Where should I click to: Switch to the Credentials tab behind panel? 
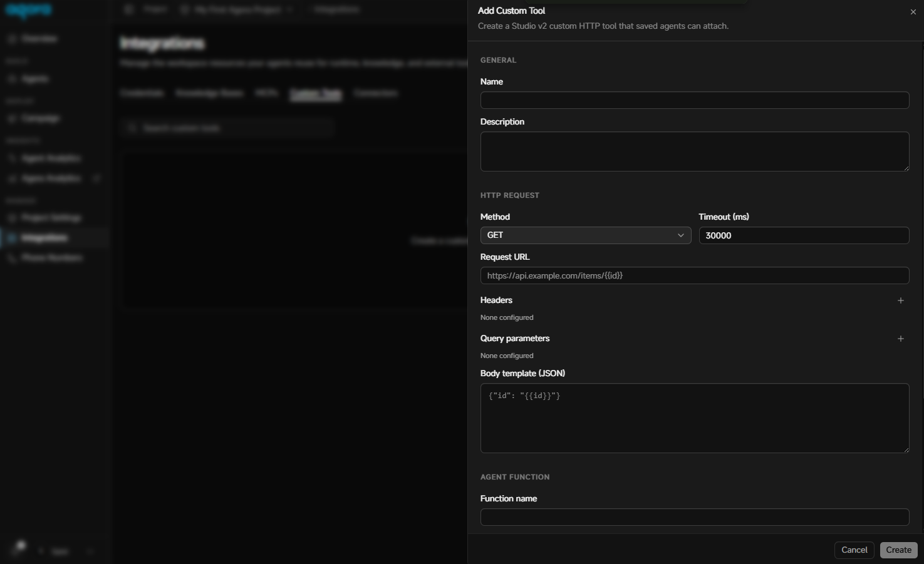[142, 93]
